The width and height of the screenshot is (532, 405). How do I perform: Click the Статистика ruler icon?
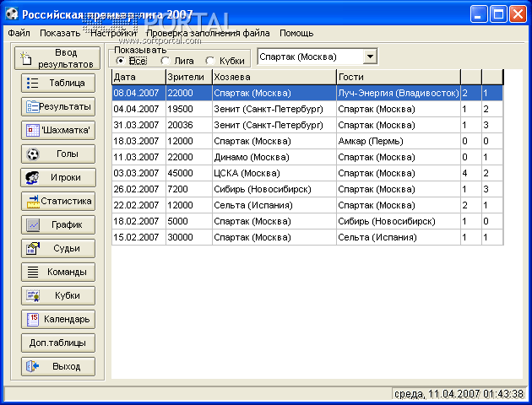[x=33, y=202]
